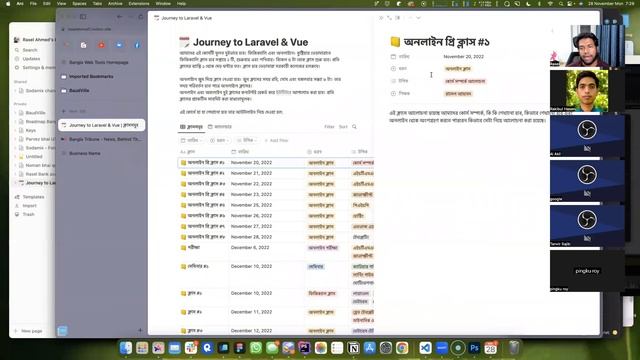Click Add filter button
The image size is (640, 360).
(x=276, y=140)
